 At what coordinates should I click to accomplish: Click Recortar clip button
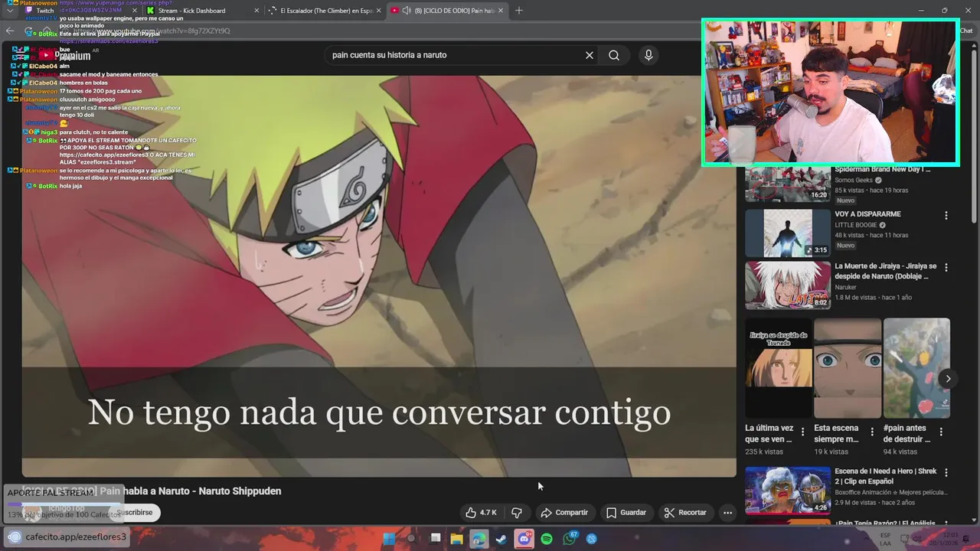click(685, 513)
